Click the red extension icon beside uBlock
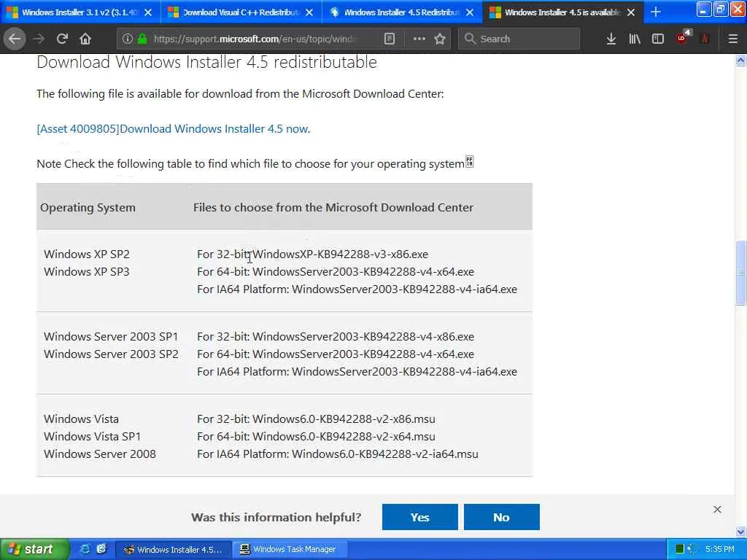Screen dimensions: 747x560 click(705, 39)
